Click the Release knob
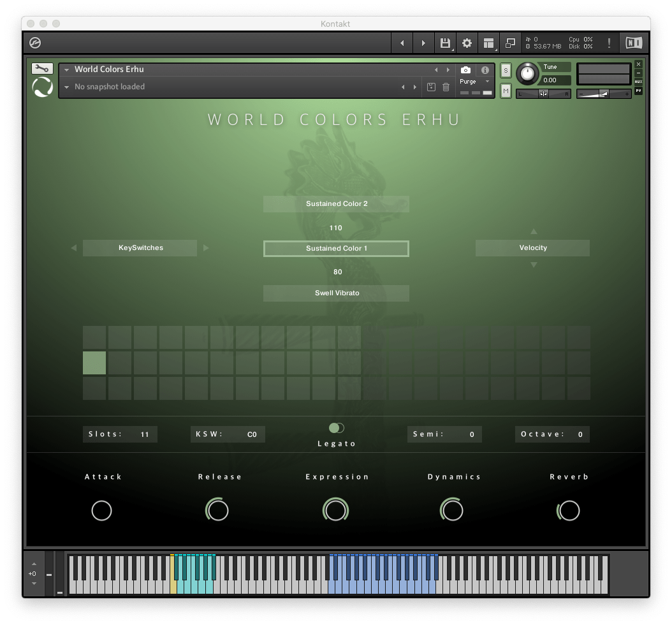Image resolution: width=672 pixels, height=625 pixels. (x=217, y=510)
